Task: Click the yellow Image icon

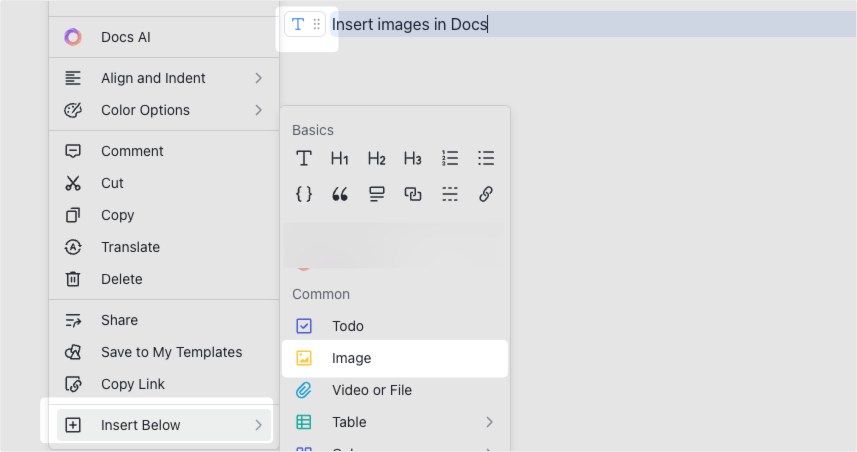Action: click(x=304, y=358)
